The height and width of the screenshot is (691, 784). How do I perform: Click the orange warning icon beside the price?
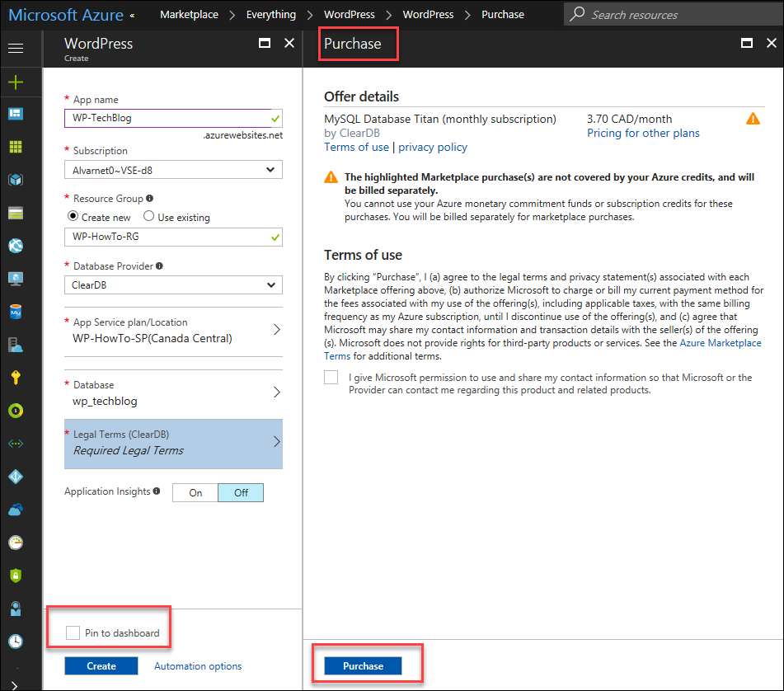(x=753, y=119)
